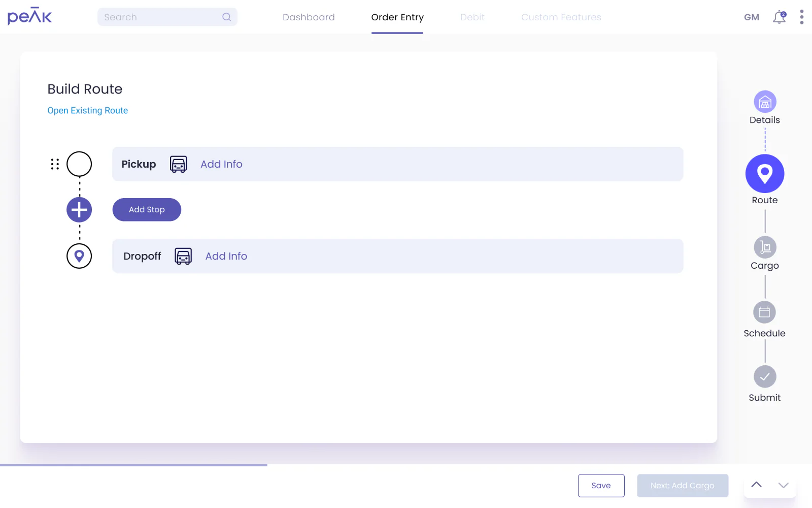
Task: Open the vertical three-dot menu
Action: click(x=801, y=17)
